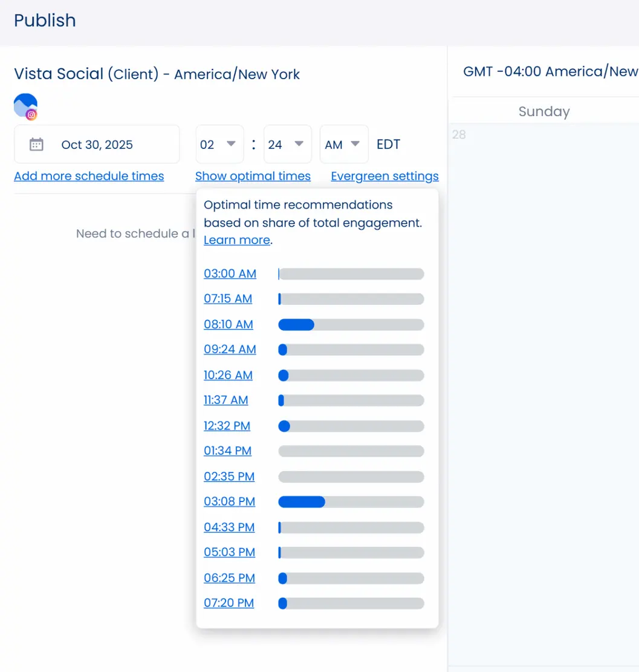The height and width of the screenshot is (672, 639).
Task: Expand the AM/PM selector
Action: 343,145
